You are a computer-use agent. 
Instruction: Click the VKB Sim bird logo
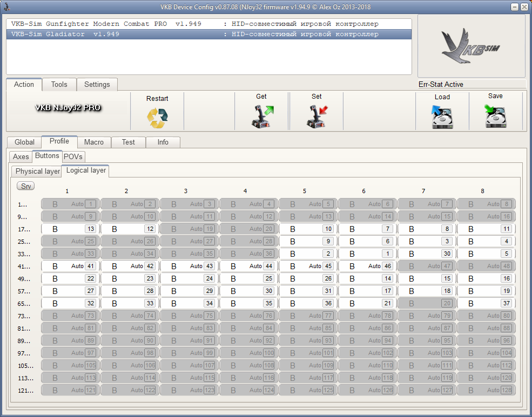coord(470,46)
